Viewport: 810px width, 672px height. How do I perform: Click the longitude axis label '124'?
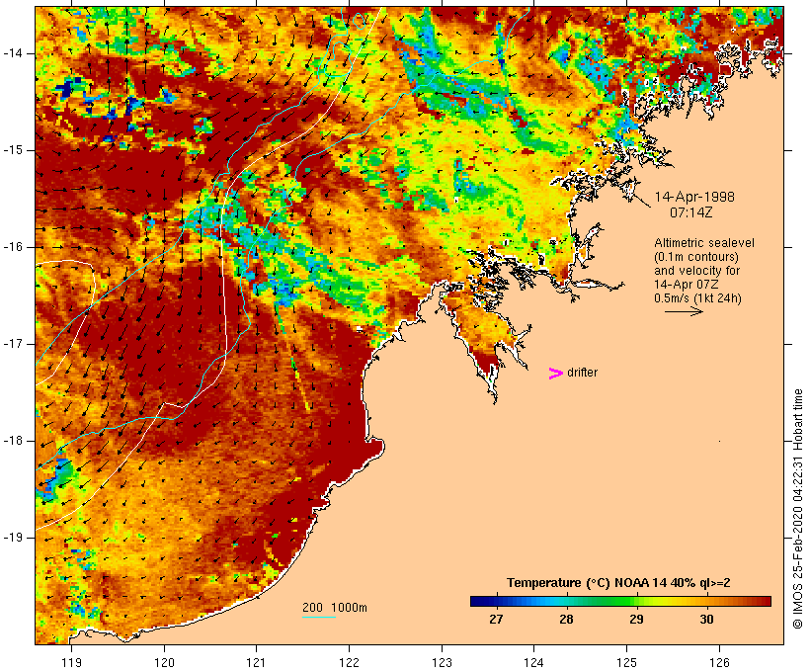533,662
